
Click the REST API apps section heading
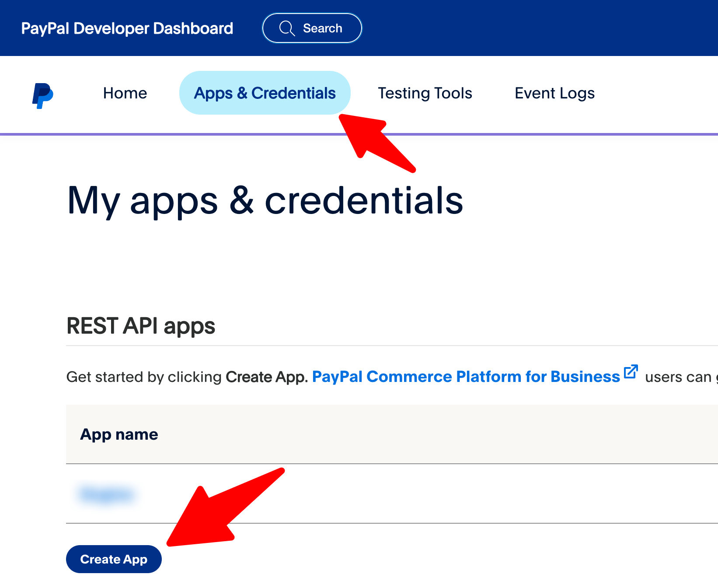pos(140,326)
